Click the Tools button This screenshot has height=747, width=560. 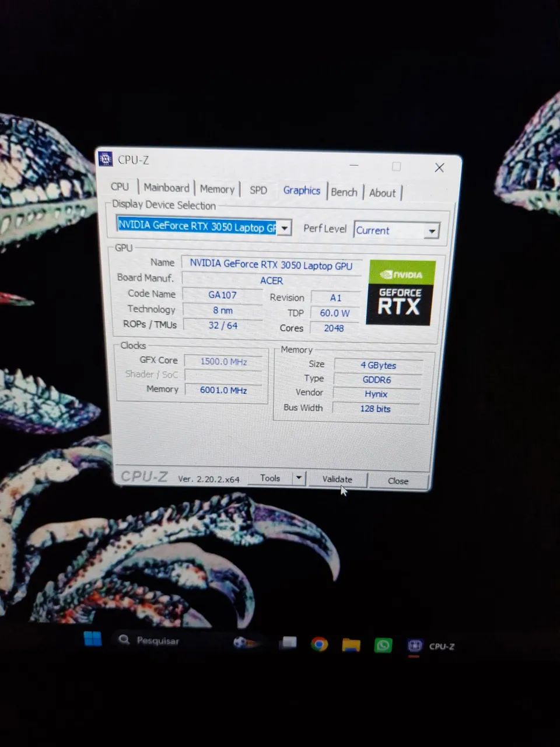(270, 478)
